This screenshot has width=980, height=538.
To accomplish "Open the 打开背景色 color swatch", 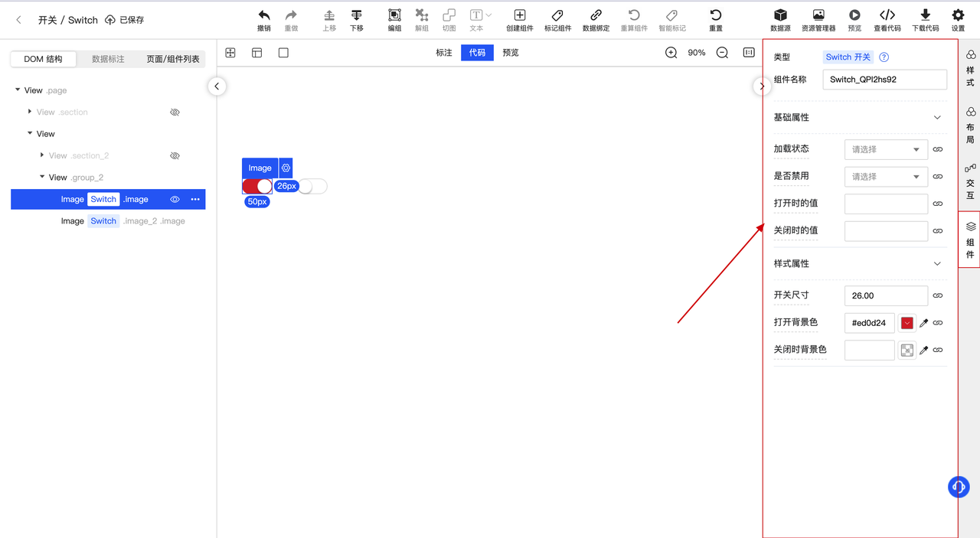I will (x=906, y=322).
